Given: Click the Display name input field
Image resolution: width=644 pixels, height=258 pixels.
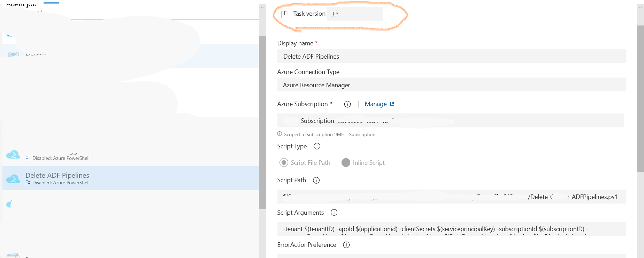Looking at the screenshot, I should click(451, 56).
